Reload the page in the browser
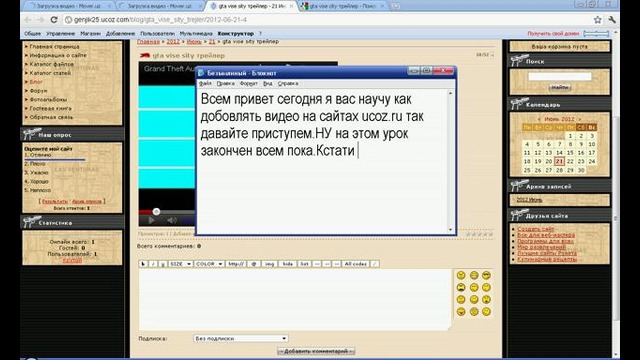Viewport: 640px width, 360px height. point(54,20)
